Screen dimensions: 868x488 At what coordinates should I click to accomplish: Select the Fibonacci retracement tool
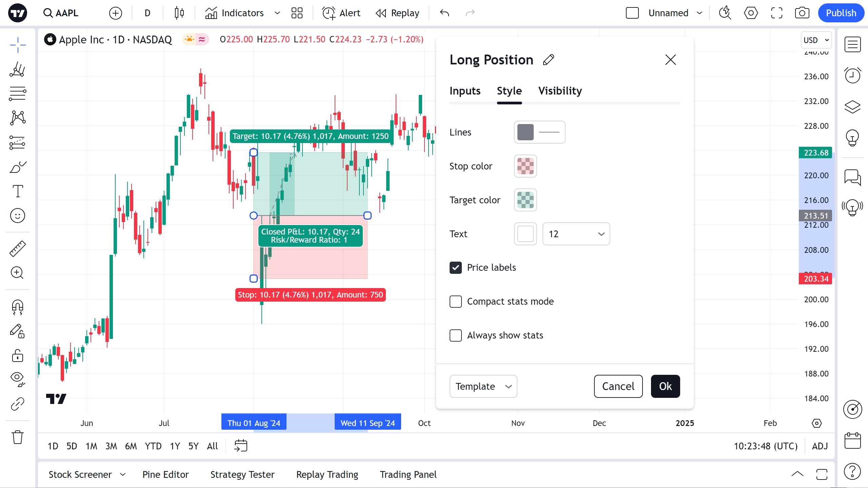[18, 93]
